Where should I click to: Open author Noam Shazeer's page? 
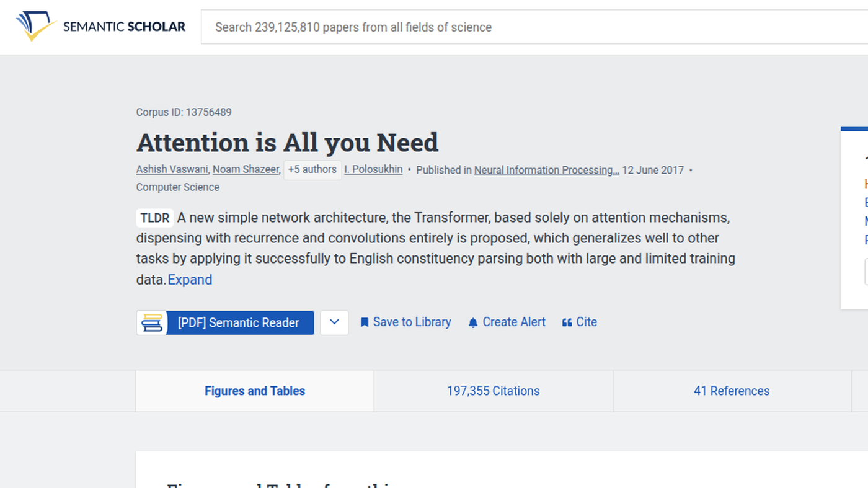pos(246,169)
